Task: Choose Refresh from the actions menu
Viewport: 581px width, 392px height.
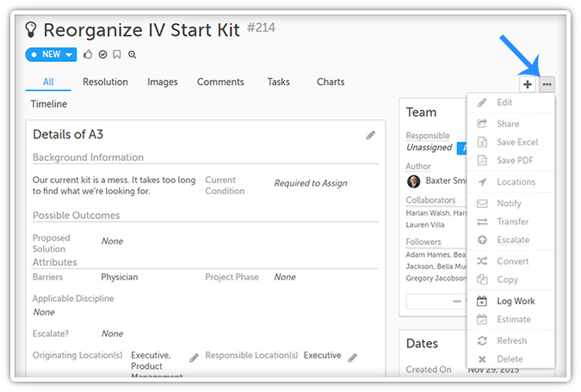Action: pos(510,340)
